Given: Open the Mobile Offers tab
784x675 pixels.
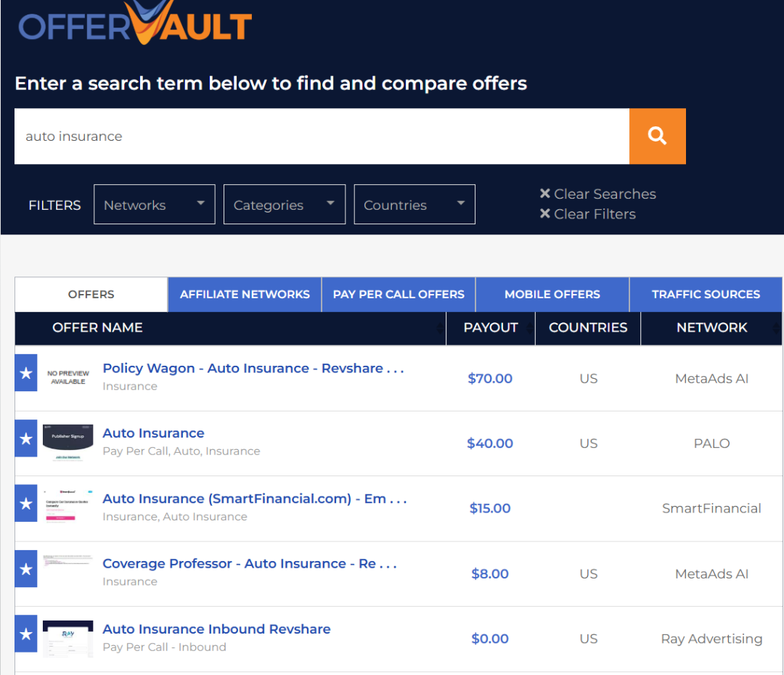Looking at the screenshot, I should [552, 295].
